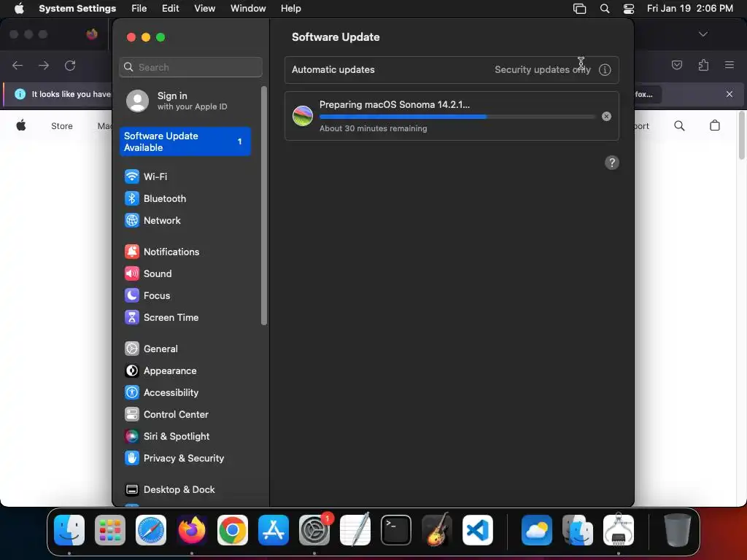Go forward in the Firefox window
The height and width of the screenshot is (560, 747).
point(44,66)
